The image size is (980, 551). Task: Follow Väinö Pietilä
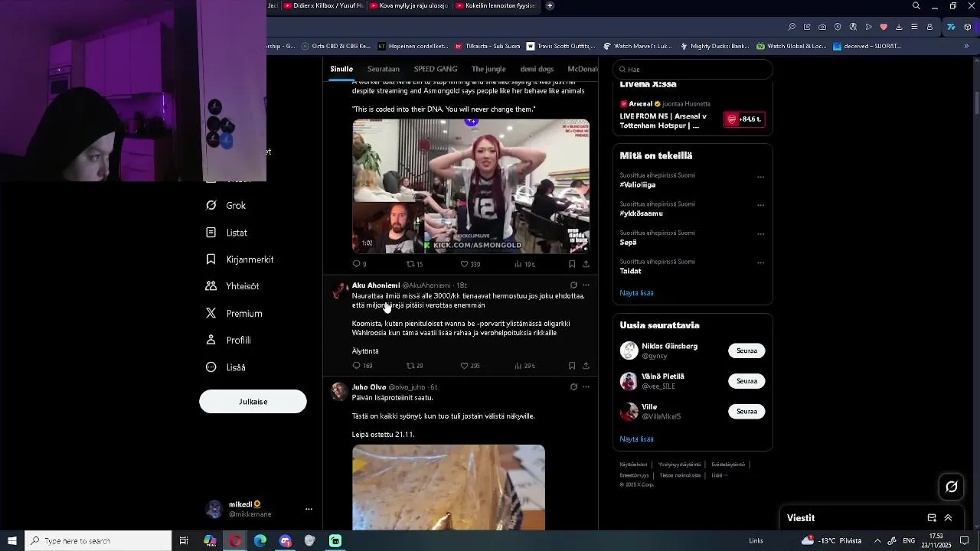point(746,381)
